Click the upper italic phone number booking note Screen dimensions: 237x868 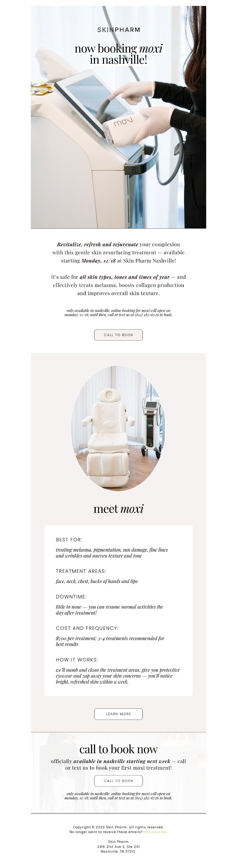[118, 313]
